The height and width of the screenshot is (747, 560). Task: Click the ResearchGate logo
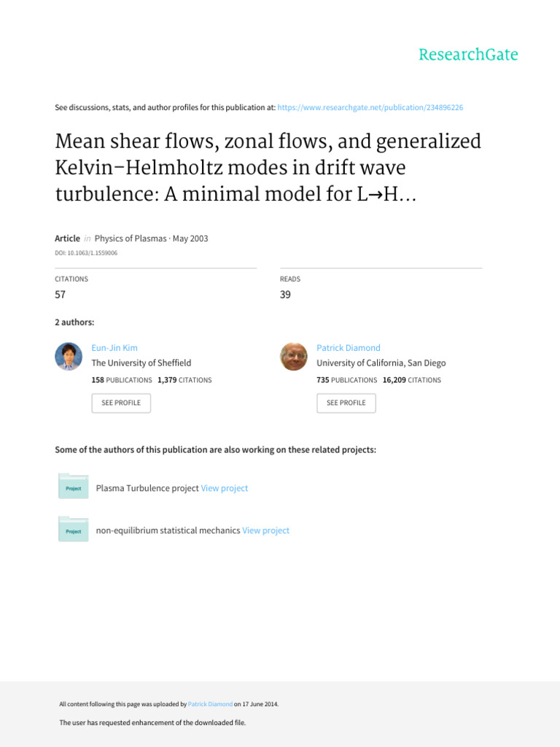click(468, 55)
